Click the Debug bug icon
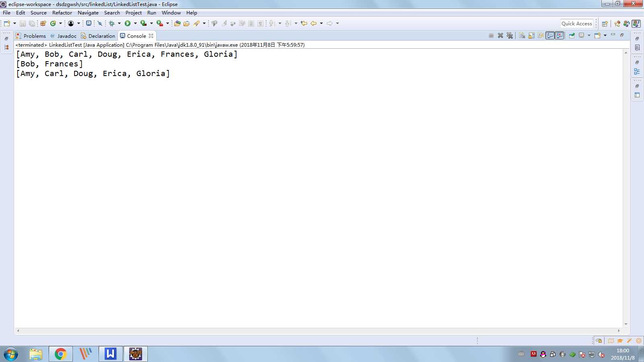Image resolution: width=644 pixels, height=362 pixels. click(112, 23)
